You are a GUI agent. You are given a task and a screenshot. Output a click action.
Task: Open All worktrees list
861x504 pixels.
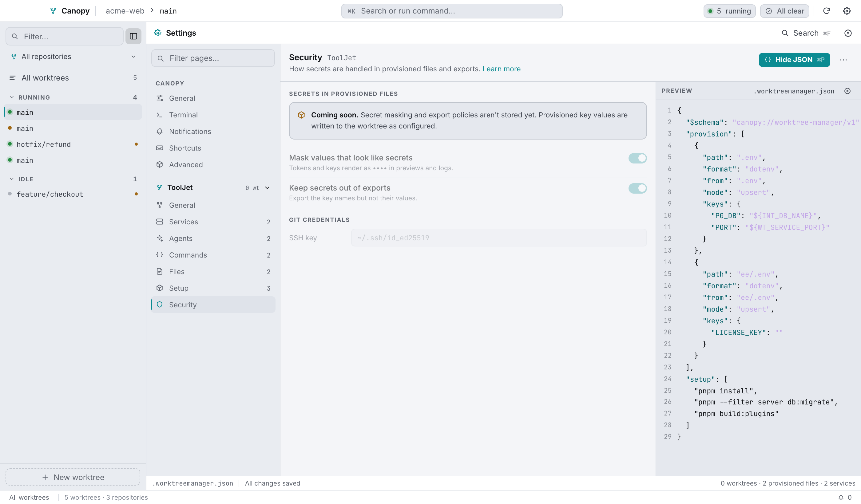point(73,78)
